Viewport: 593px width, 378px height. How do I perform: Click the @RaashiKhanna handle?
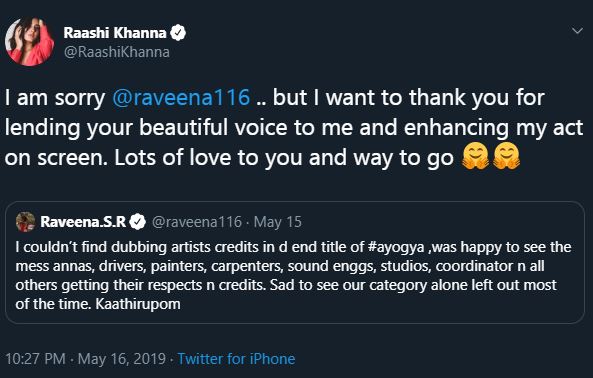pos(116,52)
